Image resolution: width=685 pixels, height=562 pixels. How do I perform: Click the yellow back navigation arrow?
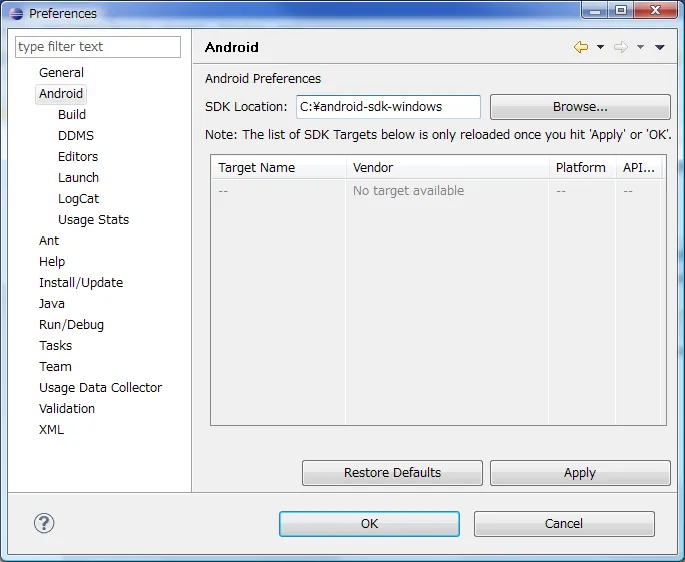581,47
